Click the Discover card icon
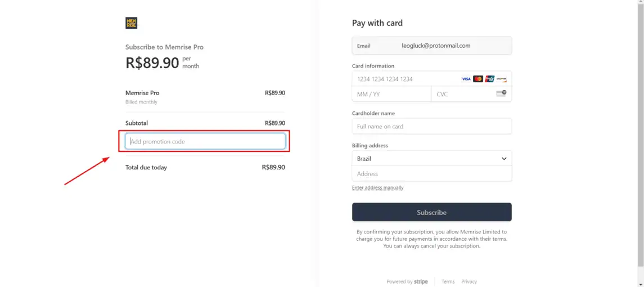The width and height of the screenshot is (644, 287). [x=501, y=79]
